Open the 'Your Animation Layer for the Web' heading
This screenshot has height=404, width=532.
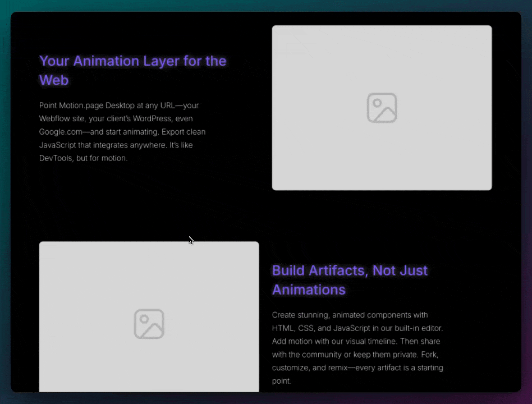[132, 71]
